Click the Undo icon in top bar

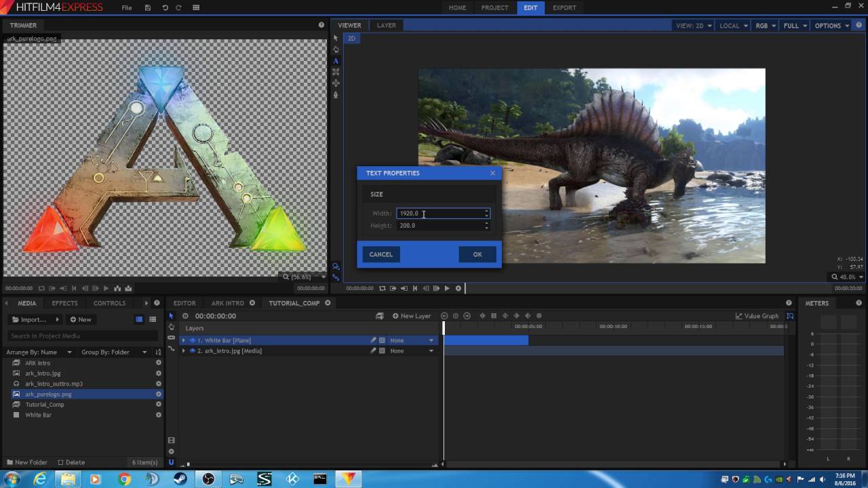(165, 7)
